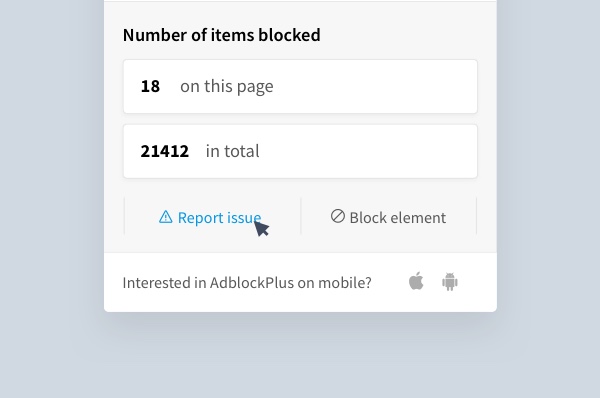Select the 'in total' counter card

(x=300, y=151)
